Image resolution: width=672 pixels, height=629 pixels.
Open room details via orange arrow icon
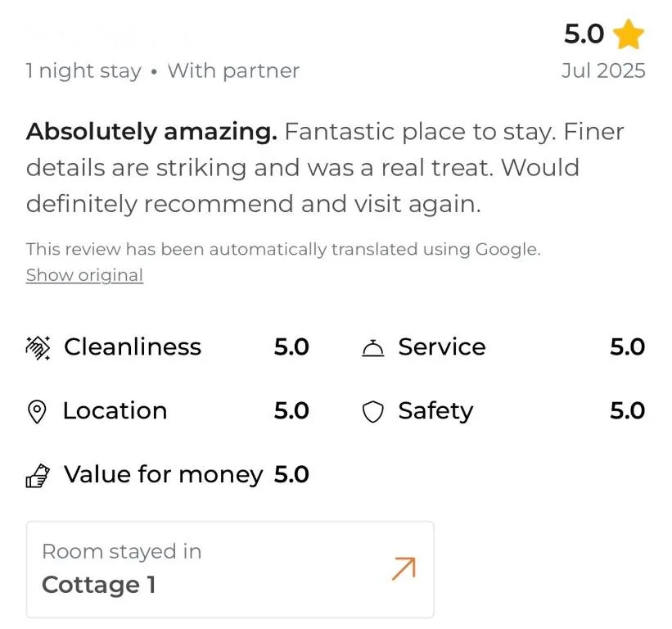click(403, 568)
